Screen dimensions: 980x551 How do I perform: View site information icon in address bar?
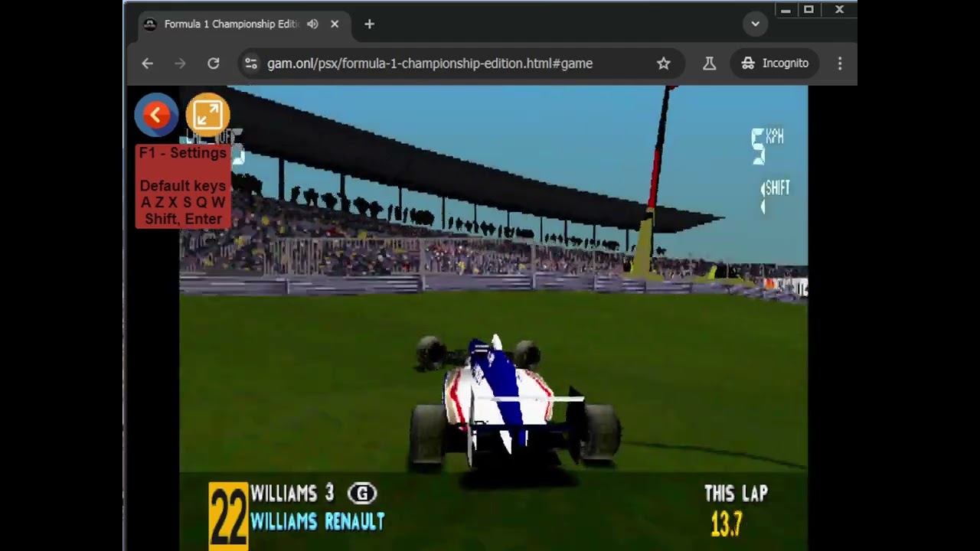(x=251, y=64)
